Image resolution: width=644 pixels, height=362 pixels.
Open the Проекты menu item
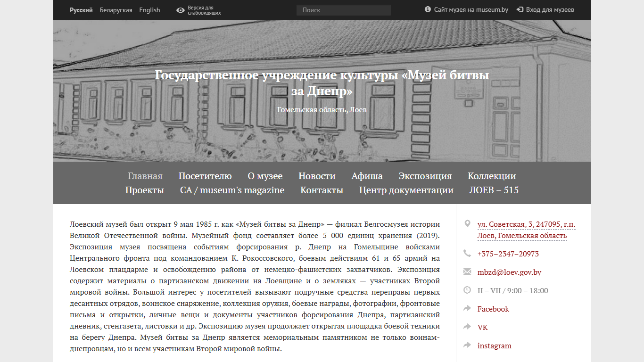(145, 190)
